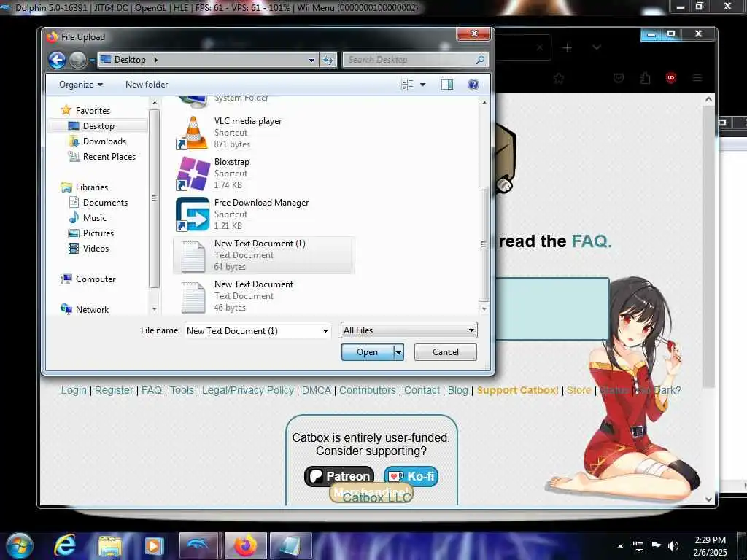Image resolution: width=747 pixels, height=560 pixels.
Task: Click the file list vertical scrollbar thumb
Action: tap(484, 244)
